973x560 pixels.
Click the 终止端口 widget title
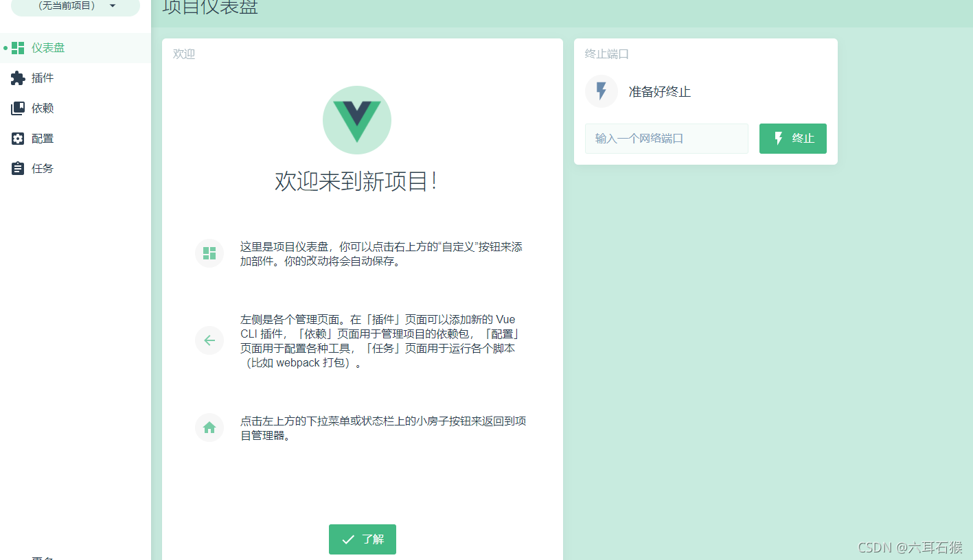tap(607, 54)
